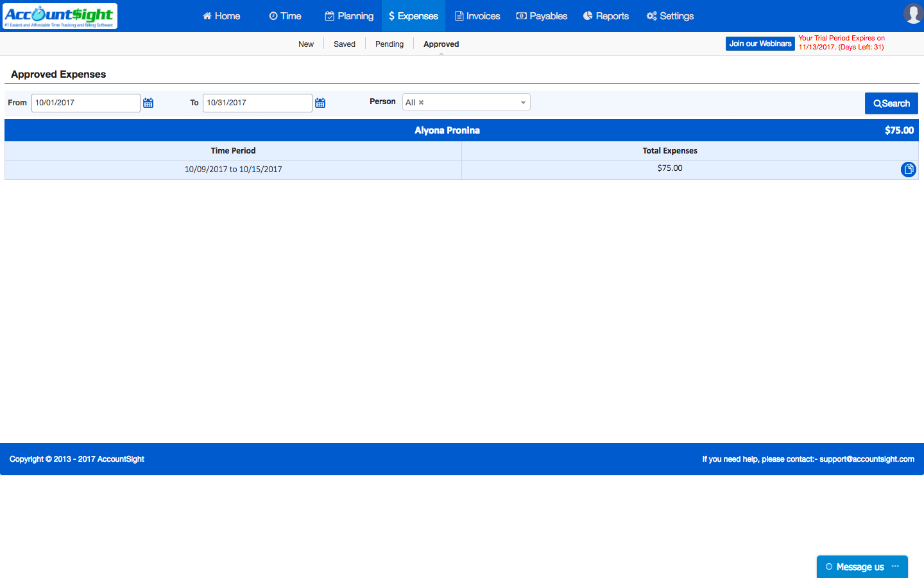Open the Time tracking section
Screen dimensions: 924x578
click(x=285, y=16)
